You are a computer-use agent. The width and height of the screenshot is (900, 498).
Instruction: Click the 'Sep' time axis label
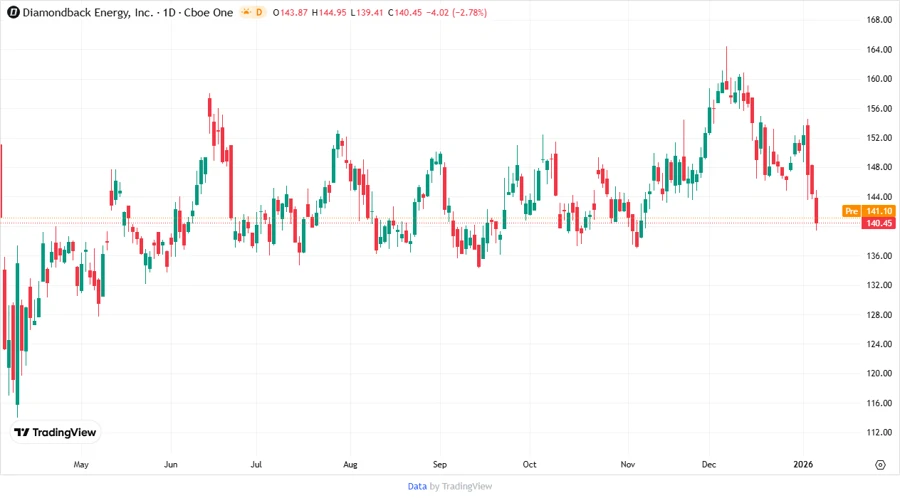click(440, 464)
